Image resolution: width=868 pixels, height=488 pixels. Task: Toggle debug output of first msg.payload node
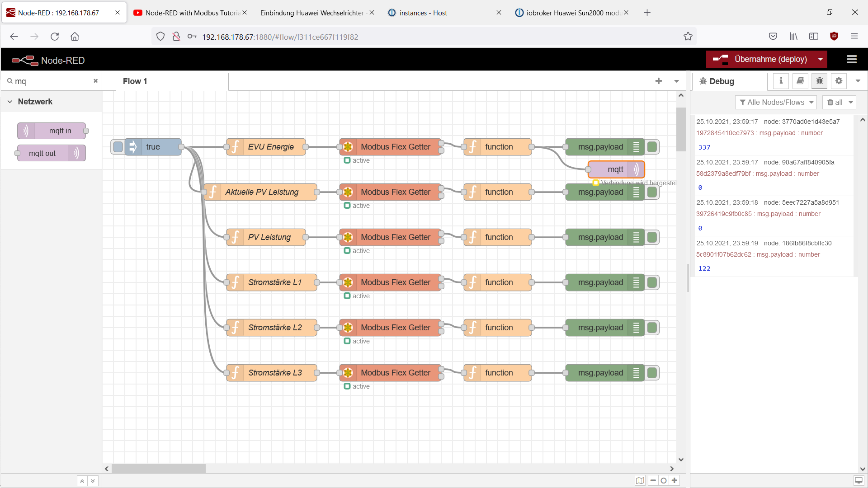click(x=652, y=147)
